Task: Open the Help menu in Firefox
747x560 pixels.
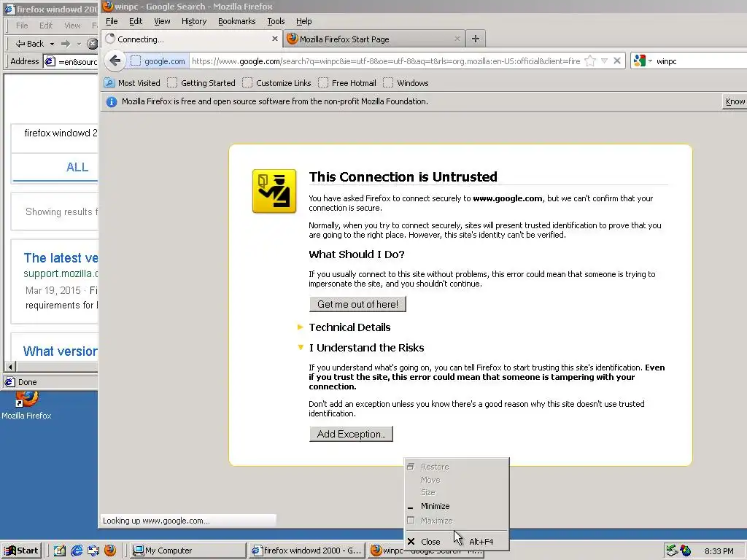Action: (304, 21)
